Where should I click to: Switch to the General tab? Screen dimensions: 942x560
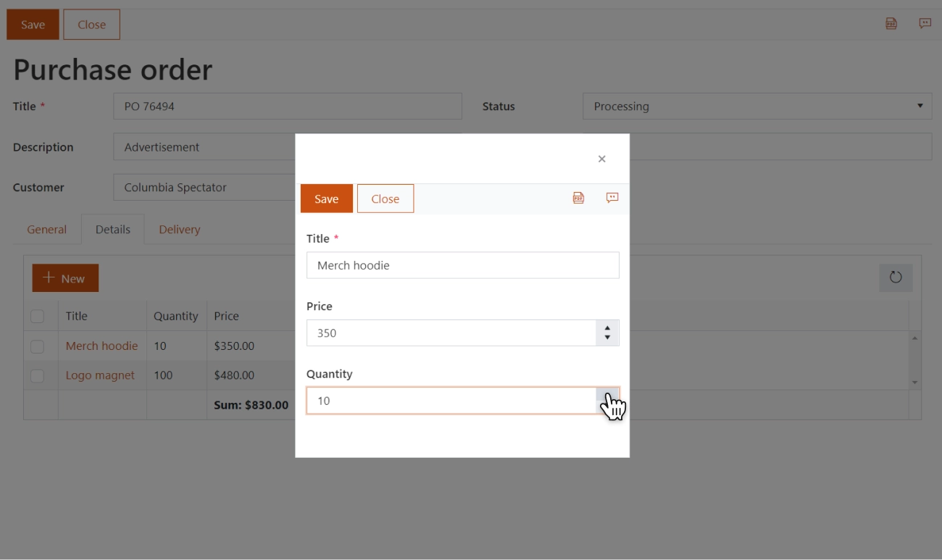point(47,230)
